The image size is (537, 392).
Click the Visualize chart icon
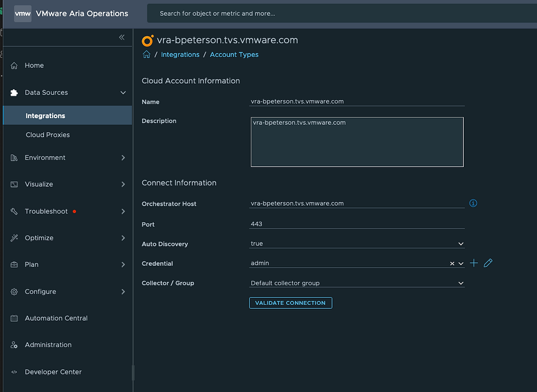14,185
